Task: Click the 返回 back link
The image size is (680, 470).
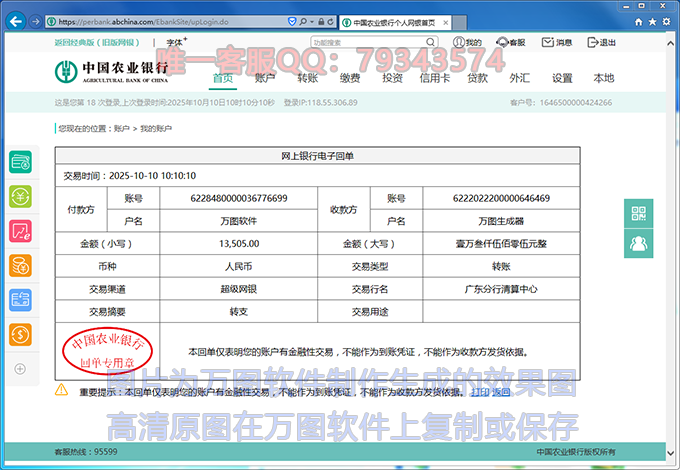Action: coord(500,392)
